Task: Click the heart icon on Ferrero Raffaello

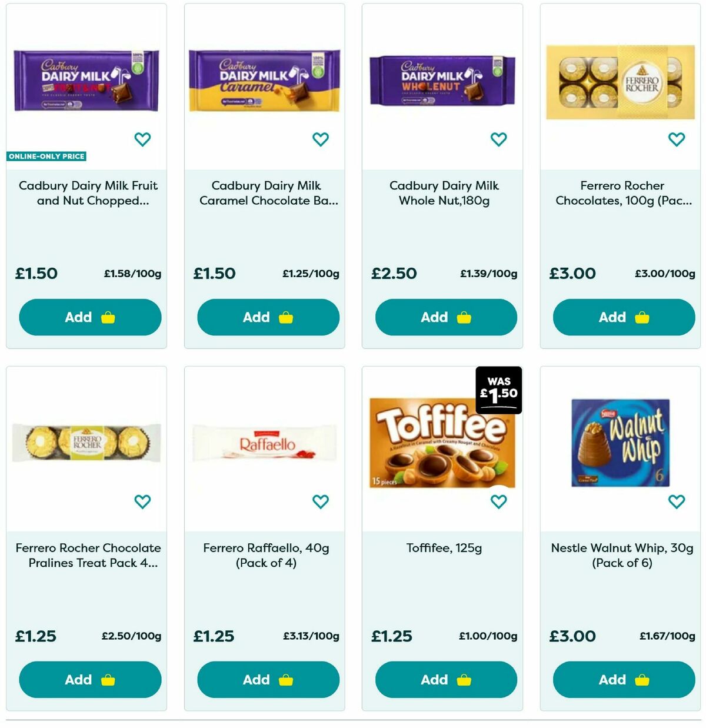Action: pos(321,502)
